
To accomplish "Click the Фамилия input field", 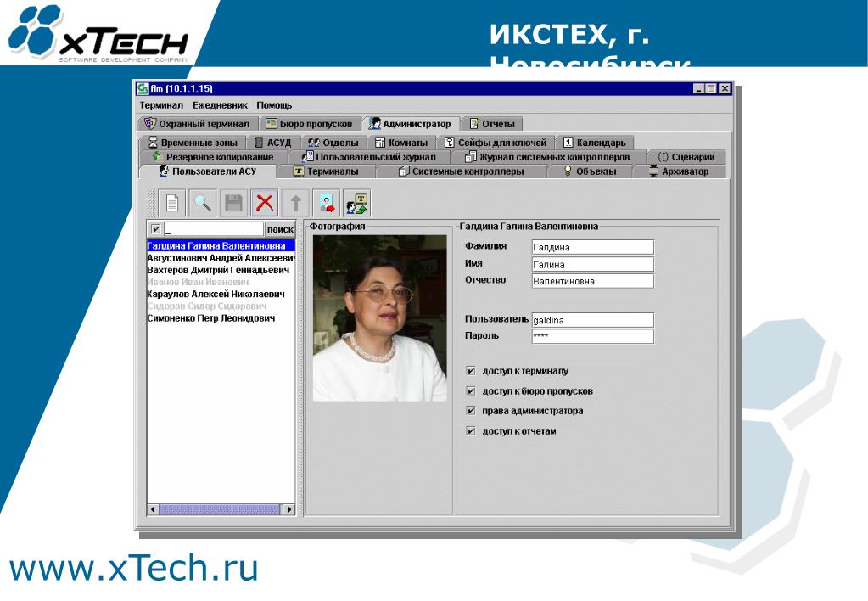I will click(x=593, y=247).
